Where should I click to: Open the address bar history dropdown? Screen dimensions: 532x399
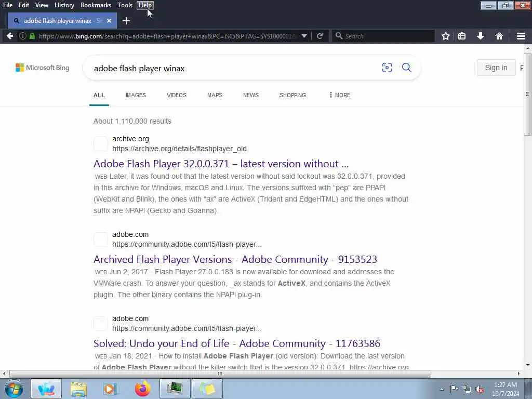(304, 36)
